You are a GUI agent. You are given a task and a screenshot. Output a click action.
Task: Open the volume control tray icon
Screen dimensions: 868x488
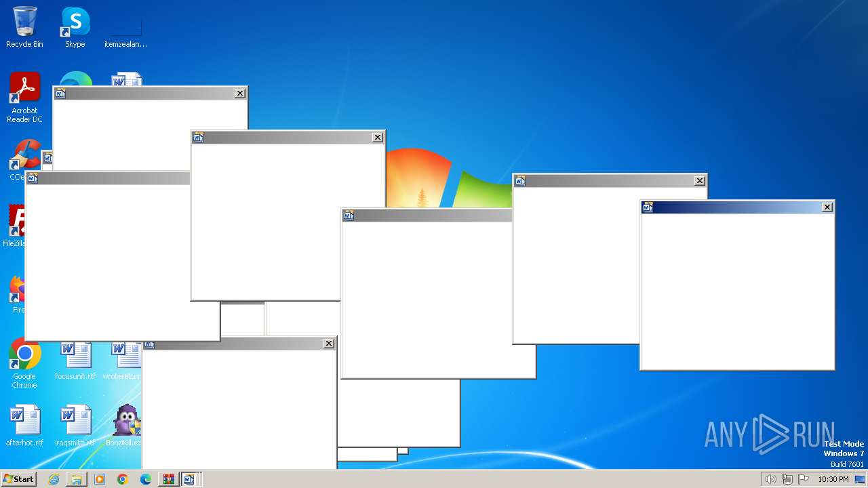tap(770, 479)
